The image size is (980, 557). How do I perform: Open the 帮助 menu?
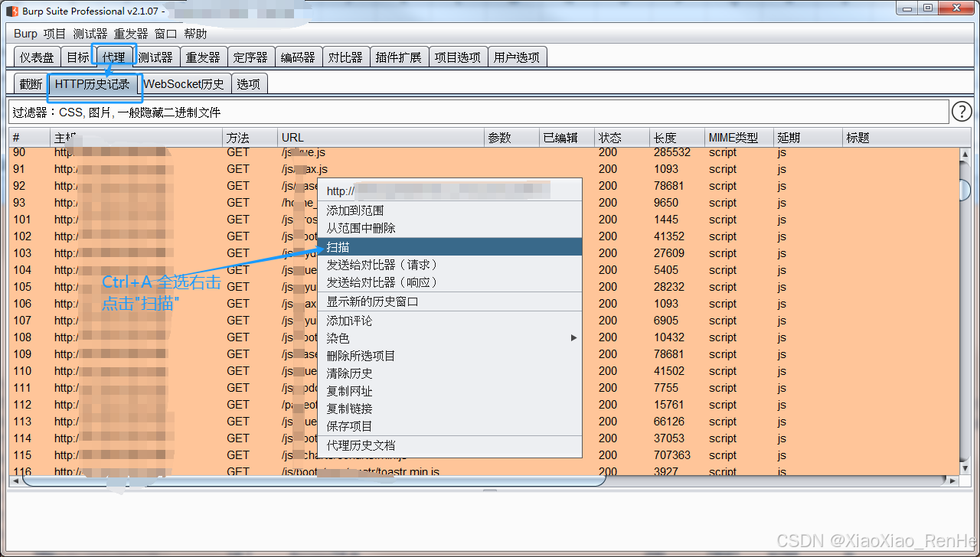click(x=195, y=34)
